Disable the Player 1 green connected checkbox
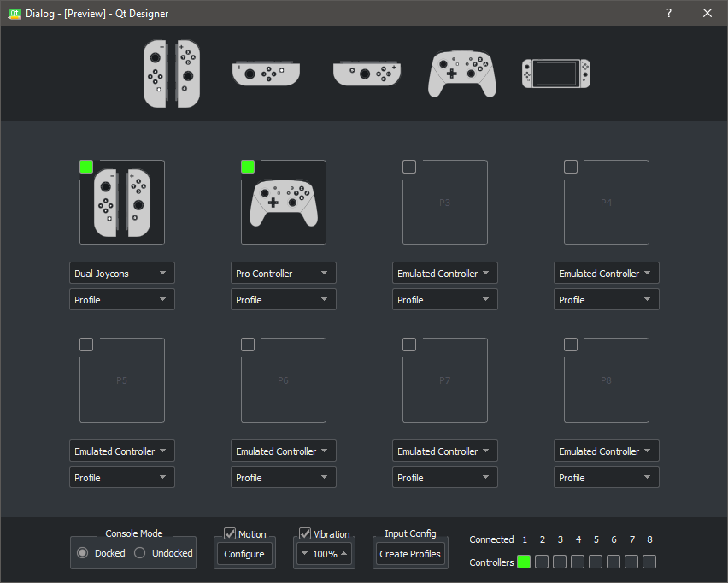This screenshot has height=583, width=728. click(x=86, y=167)
